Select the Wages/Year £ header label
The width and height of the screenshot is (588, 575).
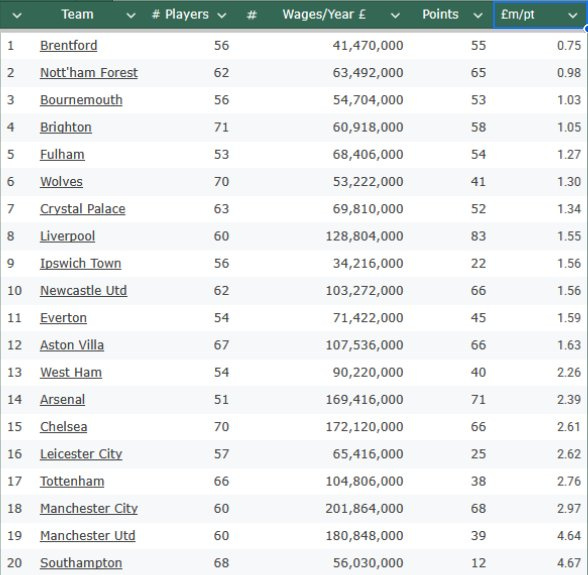tap(324, 14)
